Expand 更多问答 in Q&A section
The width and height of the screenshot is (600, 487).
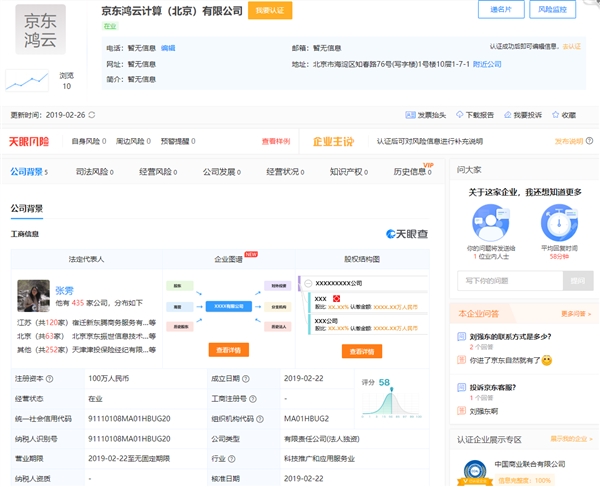[x=577, y=314]
